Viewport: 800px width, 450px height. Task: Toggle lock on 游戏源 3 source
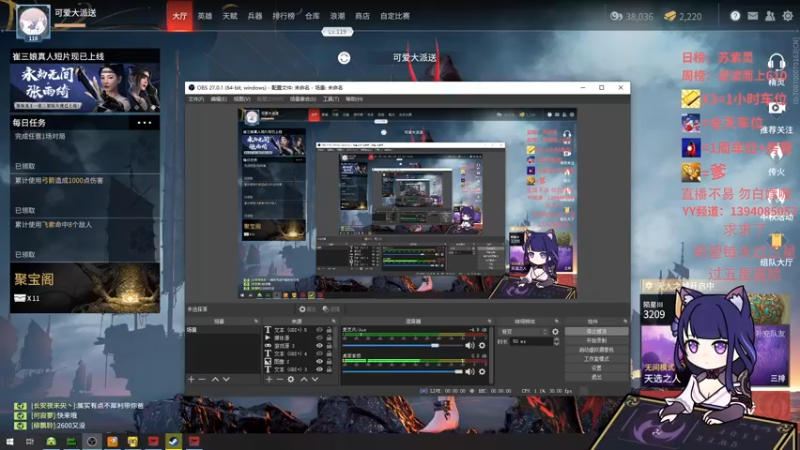point(329,345)
